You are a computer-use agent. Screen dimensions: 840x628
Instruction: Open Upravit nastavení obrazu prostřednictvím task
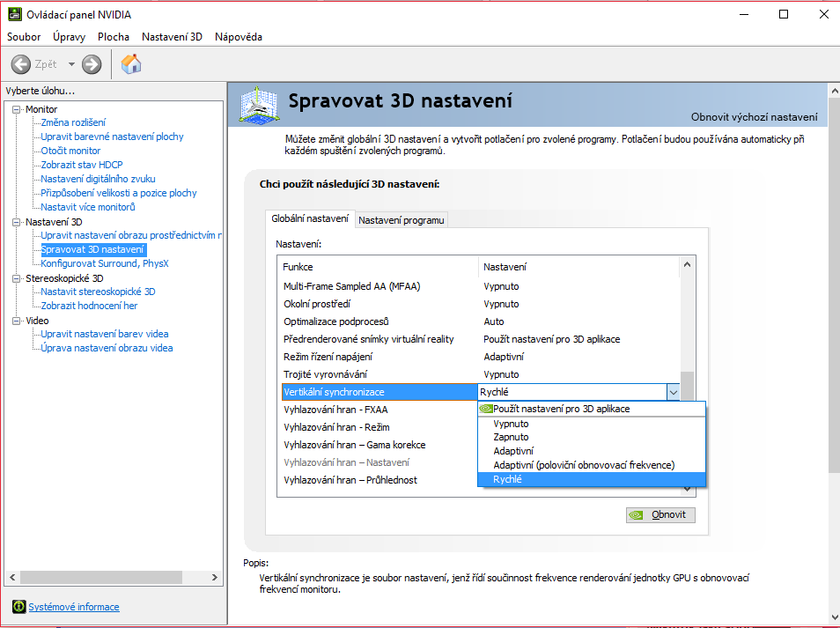131,235
